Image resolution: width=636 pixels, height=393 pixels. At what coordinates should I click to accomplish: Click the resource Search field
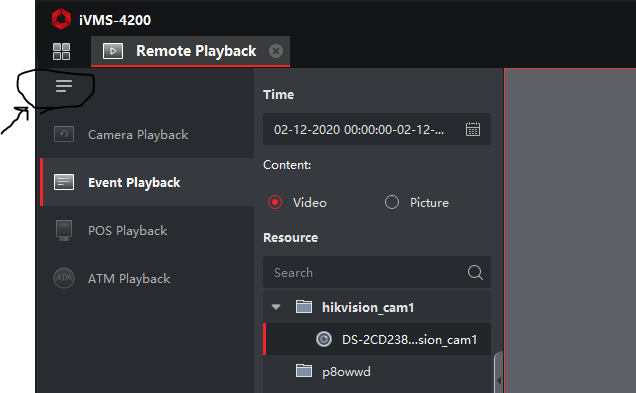coord(377,272)
